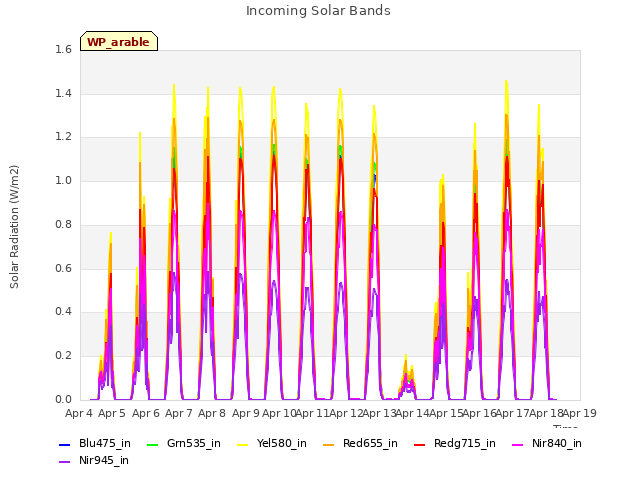Click the green Grn535_in legend swatch
This screenshot has height=480, width=640.
point(152,444)
